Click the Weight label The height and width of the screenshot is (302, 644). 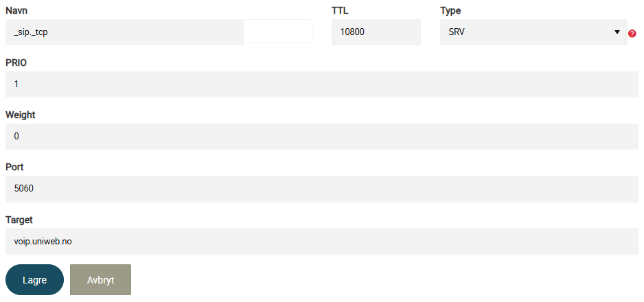pyautogui.click(x=21, y=115)
